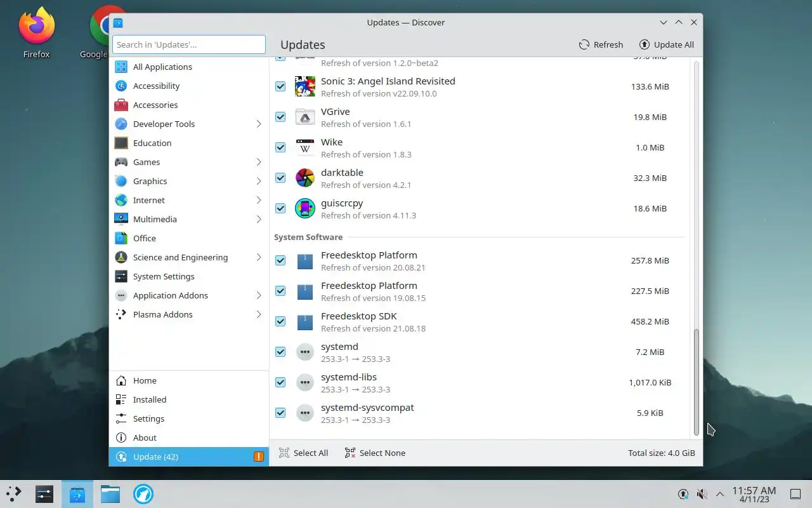Click the Freedesktop Platform 20.08.21 package icon
Image resolution: width=812 pixels, height=508 pixels.
305,260
